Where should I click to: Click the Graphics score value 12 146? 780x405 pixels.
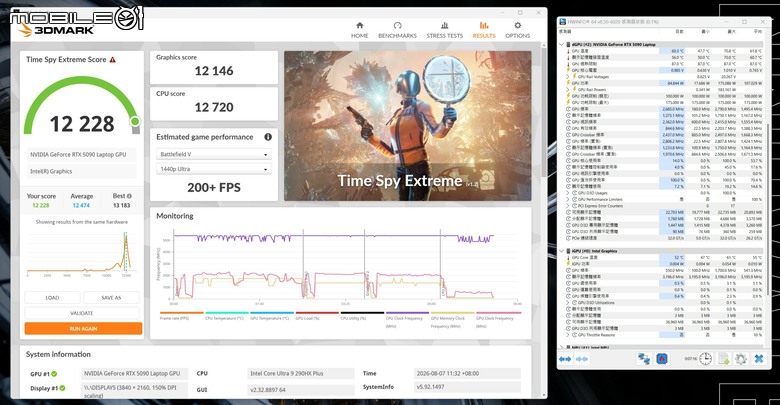(214, 71)
